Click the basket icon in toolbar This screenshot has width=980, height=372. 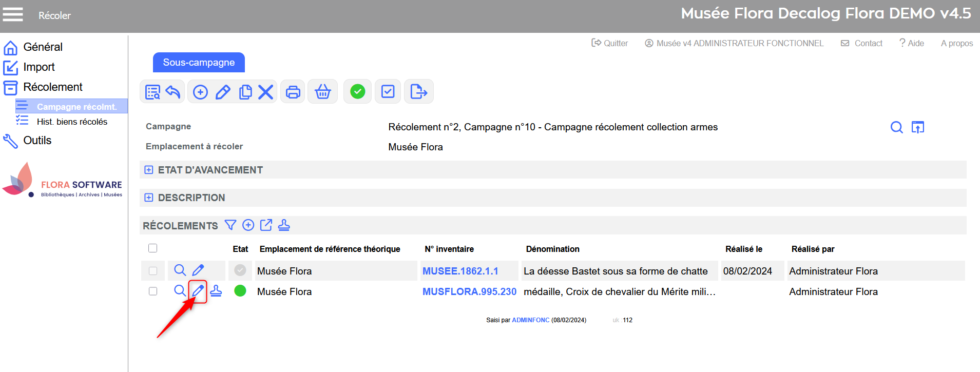click(322, 92)
